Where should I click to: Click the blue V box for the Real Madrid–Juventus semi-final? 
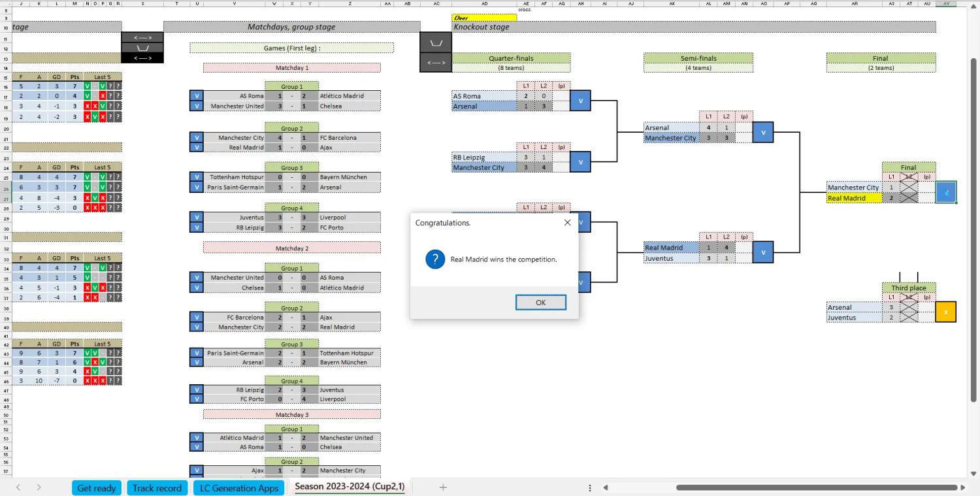pyautogui.click(x=763, y=252)
